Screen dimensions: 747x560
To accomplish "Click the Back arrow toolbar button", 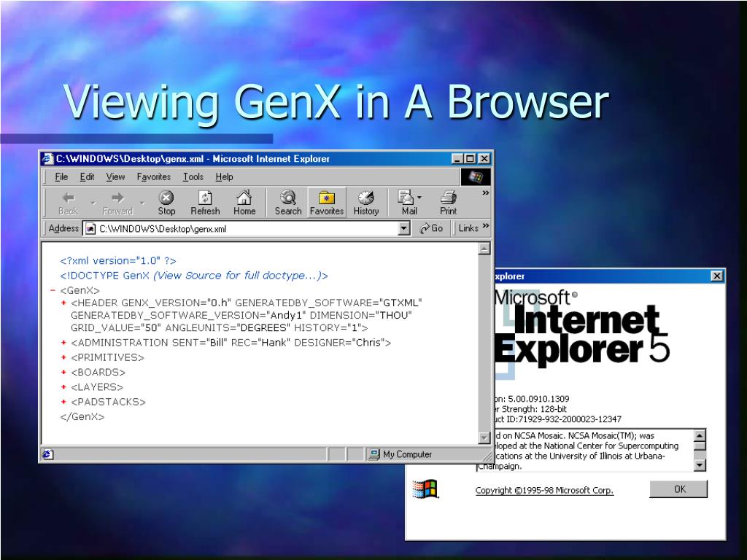I will click(x=69, y=203).
